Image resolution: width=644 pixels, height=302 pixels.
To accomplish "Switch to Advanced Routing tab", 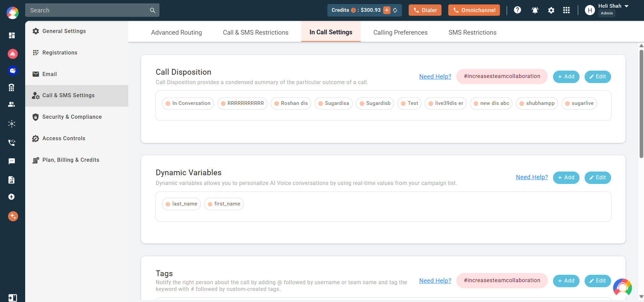I will click(x=176, y=32).
